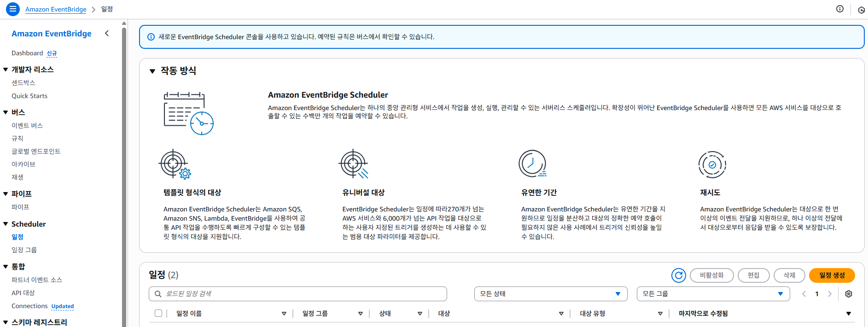Open 일정 그룹 in side navigation
The image size is (868, 327).
click(x=24, y=250)
